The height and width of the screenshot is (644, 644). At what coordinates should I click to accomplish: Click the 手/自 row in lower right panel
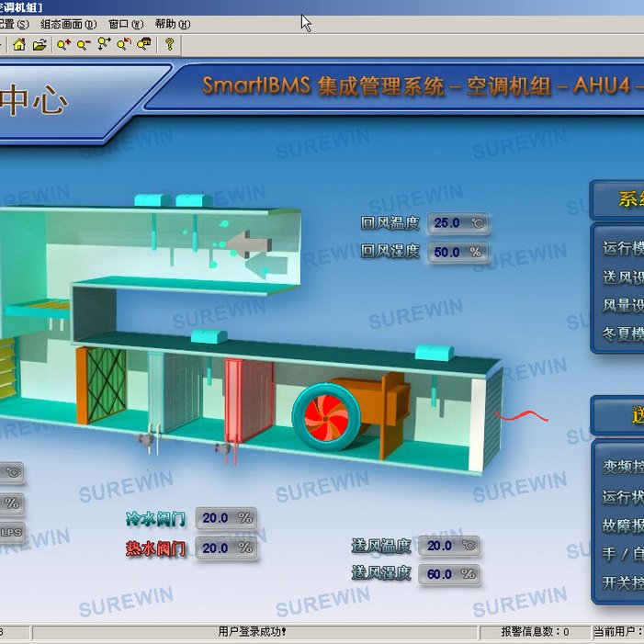(623, 554)
